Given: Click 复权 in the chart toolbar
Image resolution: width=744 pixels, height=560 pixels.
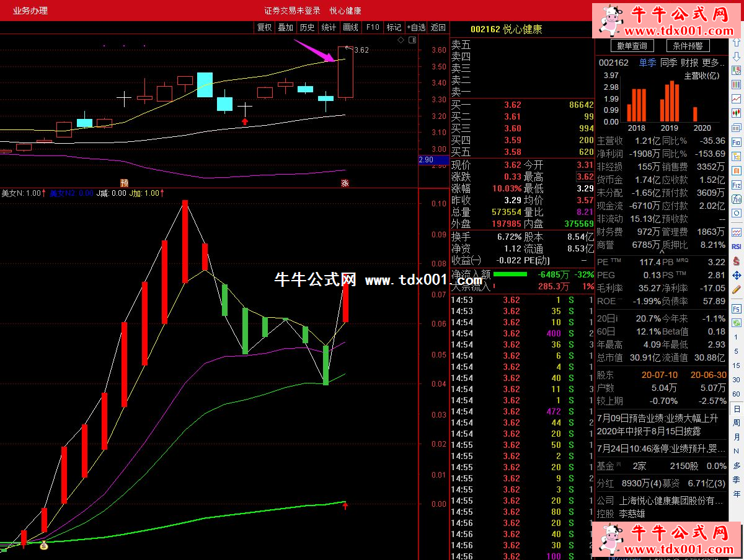Looking at the screenshot, I should (265, 27).
